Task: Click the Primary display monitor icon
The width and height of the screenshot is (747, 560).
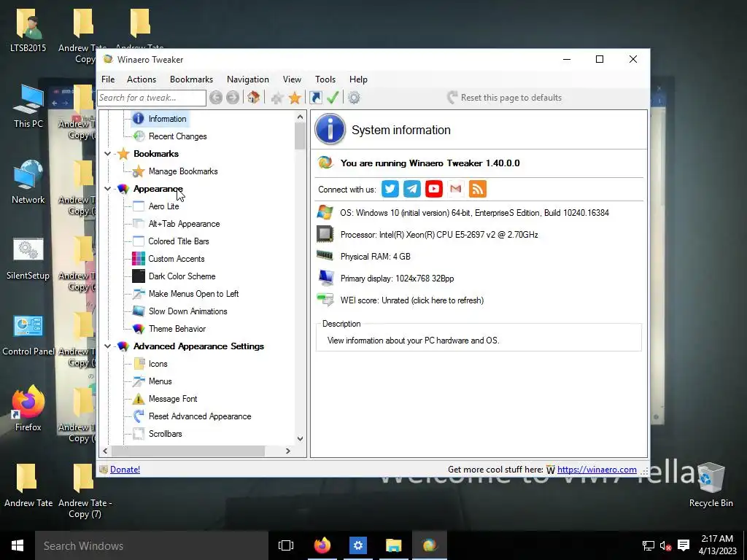Action: click(x=326, y=278)
